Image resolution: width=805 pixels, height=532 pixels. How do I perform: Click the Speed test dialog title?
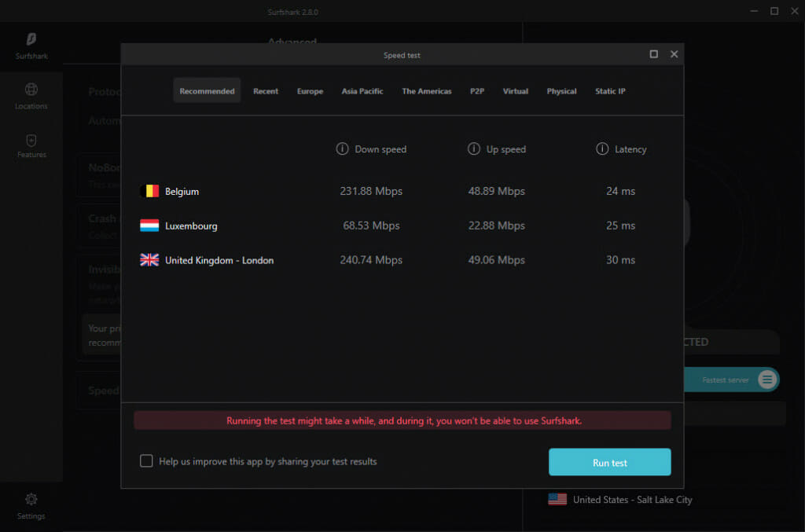pos(402,55)
